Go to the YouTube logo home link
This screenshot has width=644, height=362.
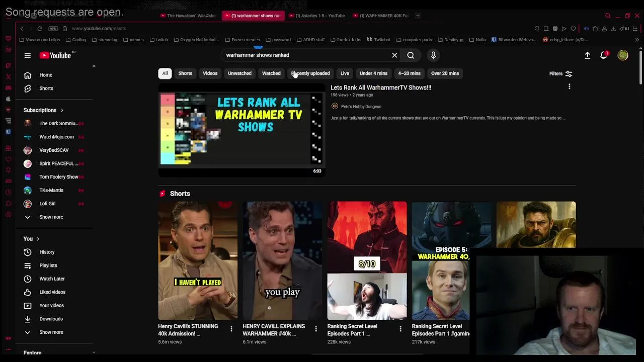coord(55,55)
